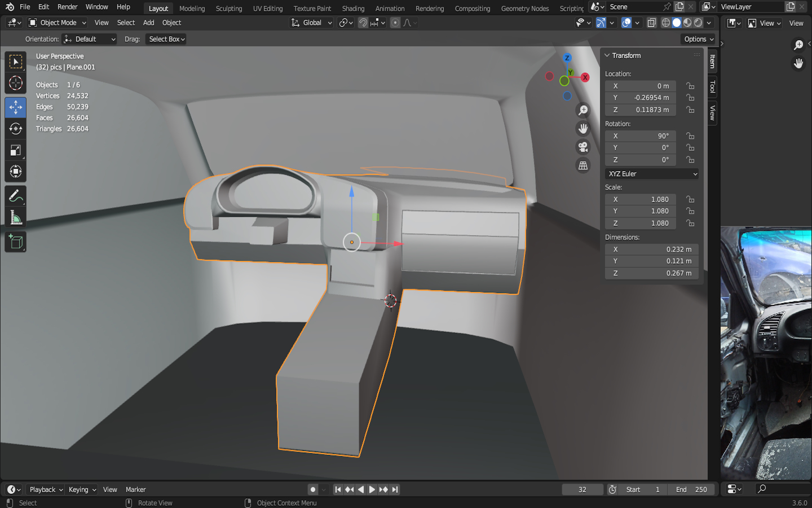
Task: Choose the Move tool
Action: point(16,107)
